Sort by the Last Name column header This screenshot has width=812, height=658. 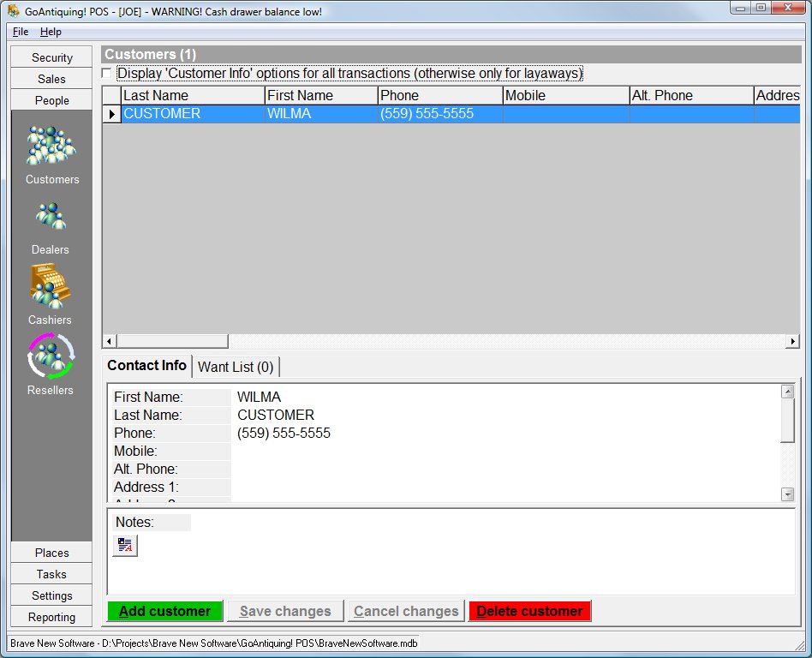tap(194, 95)
